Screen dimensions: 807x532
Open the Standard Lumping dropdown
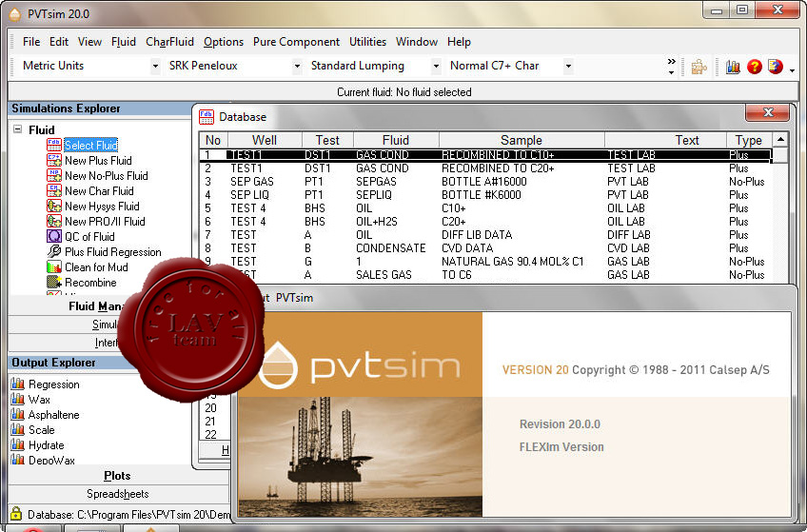(x=436, y=66)
